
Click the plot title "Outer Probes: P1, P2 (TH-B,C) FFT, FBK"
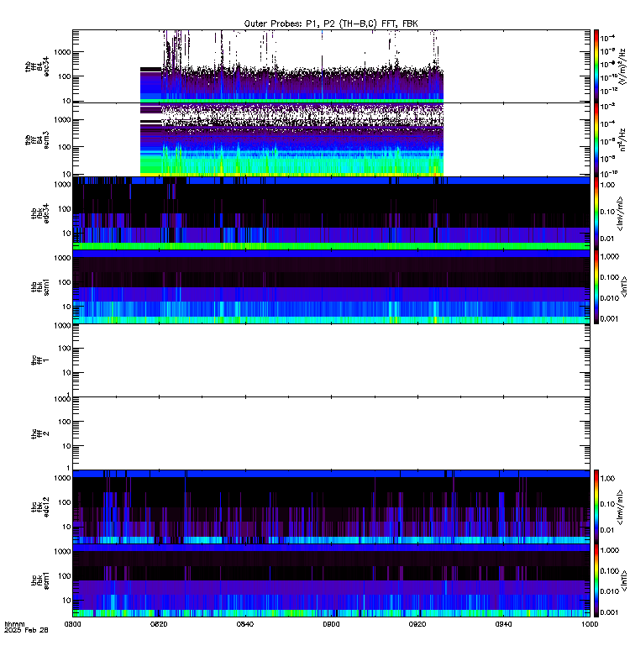tap(331, 24)
